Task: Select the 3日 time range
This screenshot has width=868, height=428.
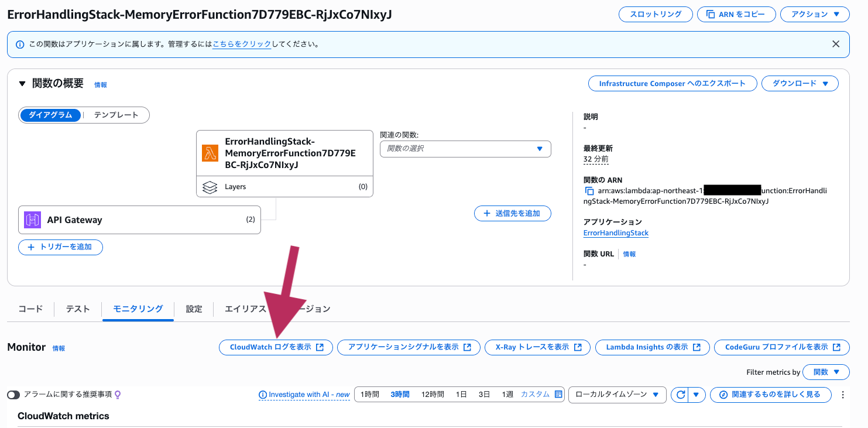Action: [x=484, y=395]
